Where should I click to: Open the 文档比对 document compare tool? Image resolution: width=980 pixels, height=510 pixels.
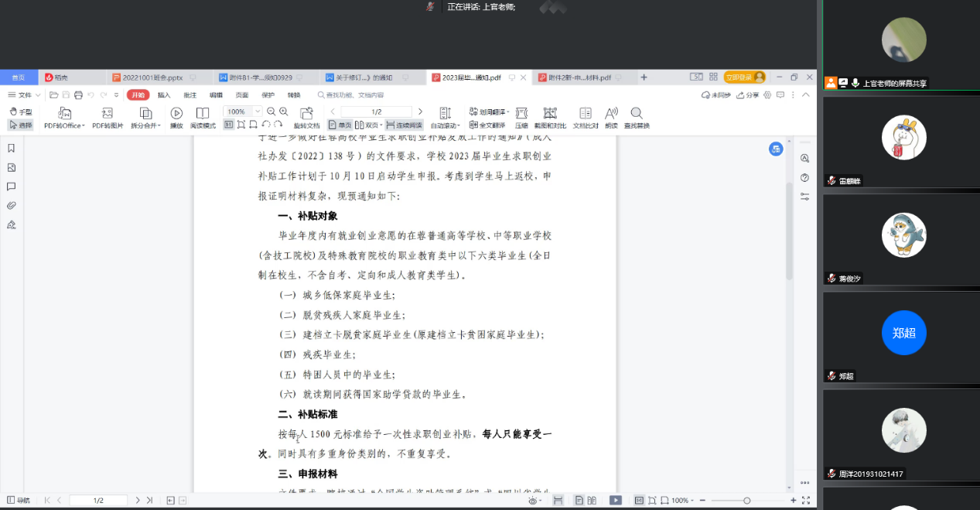coord(586,114)
